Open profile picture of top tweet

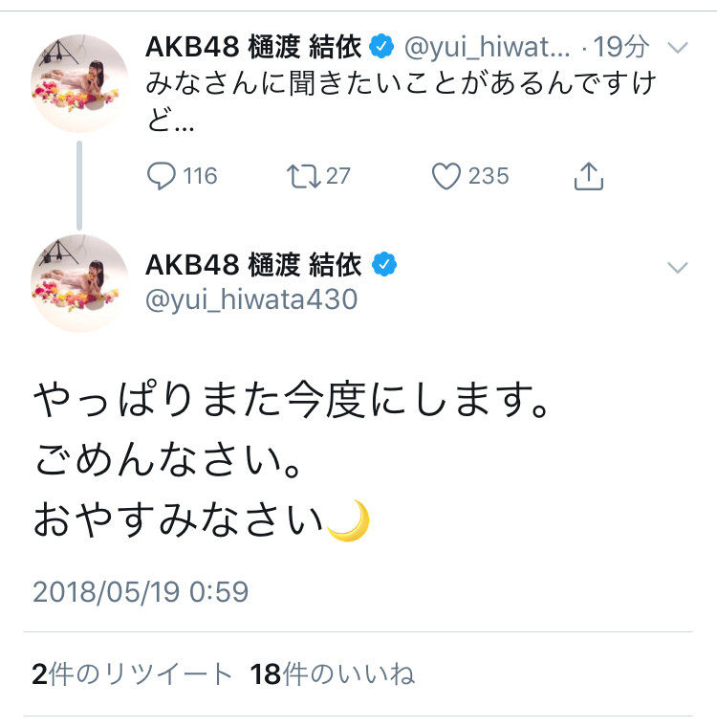(x=79, y=83)
